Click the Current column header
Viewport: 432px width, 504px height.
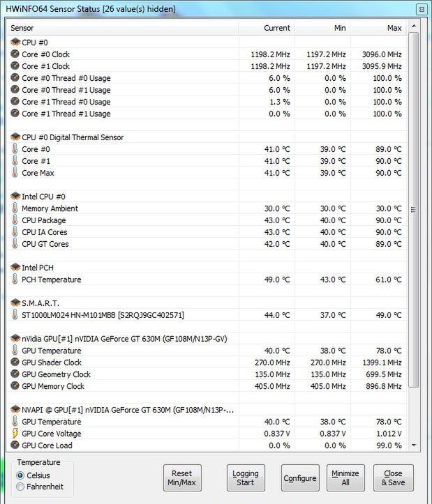pyautogui.click(x=266, y=28)
